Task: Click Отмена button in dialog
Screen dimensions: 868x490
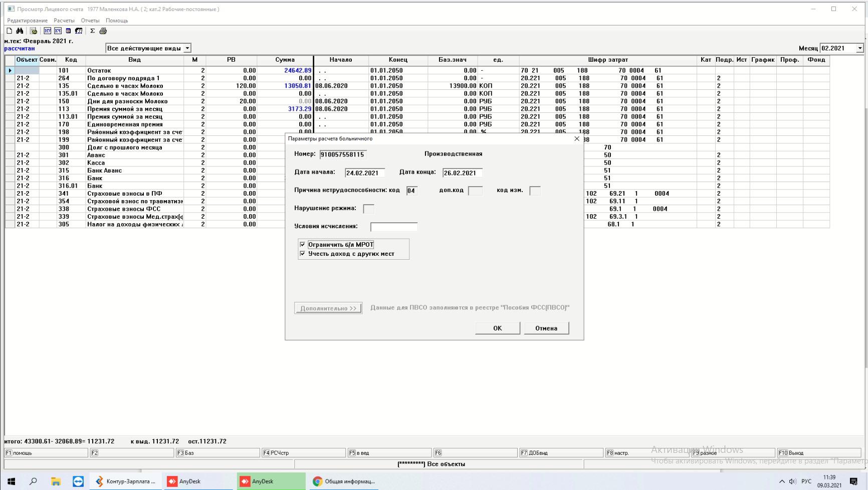Action: point(546,328)
